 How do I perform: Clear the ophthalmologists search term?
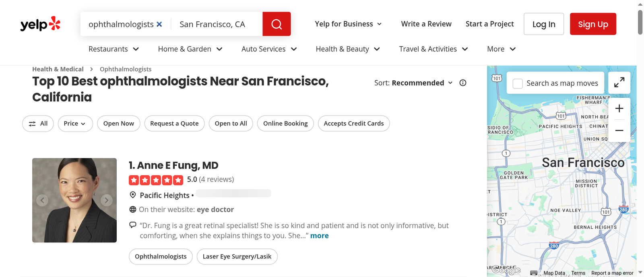(159, 24)
